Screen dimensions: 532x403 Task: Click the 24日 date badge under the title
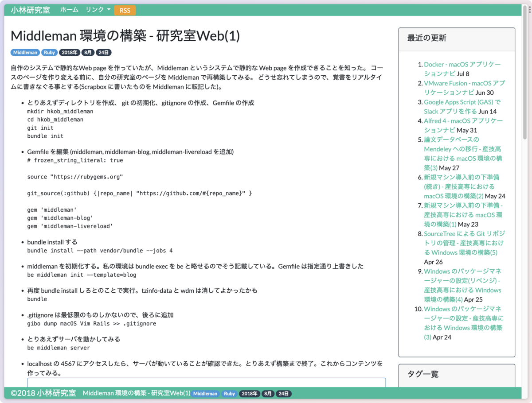pyautogui.click(x=103, y=52)
